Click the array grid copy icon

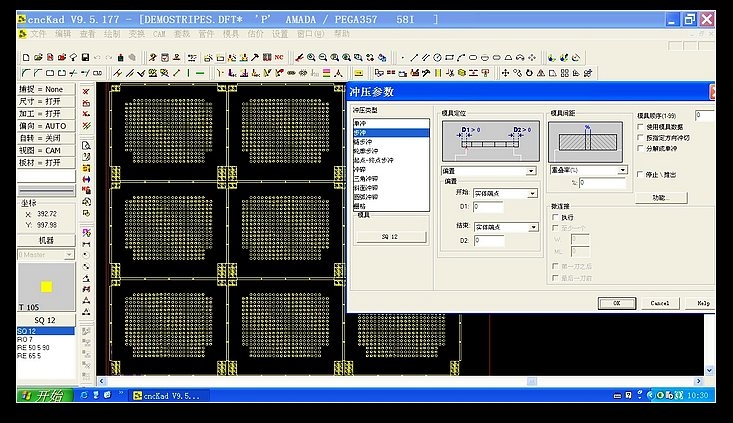(x=565, y=73)
